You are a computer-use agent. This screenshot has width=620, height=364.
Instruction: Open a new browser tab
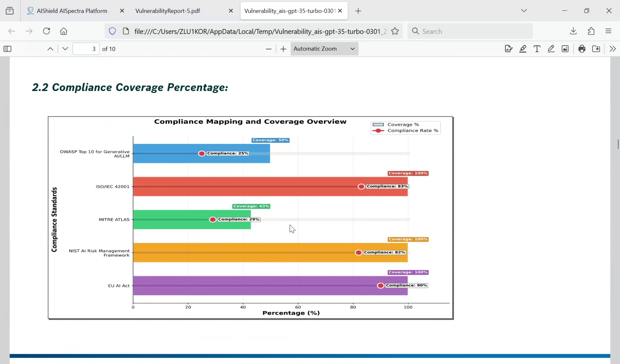point(358,11)
